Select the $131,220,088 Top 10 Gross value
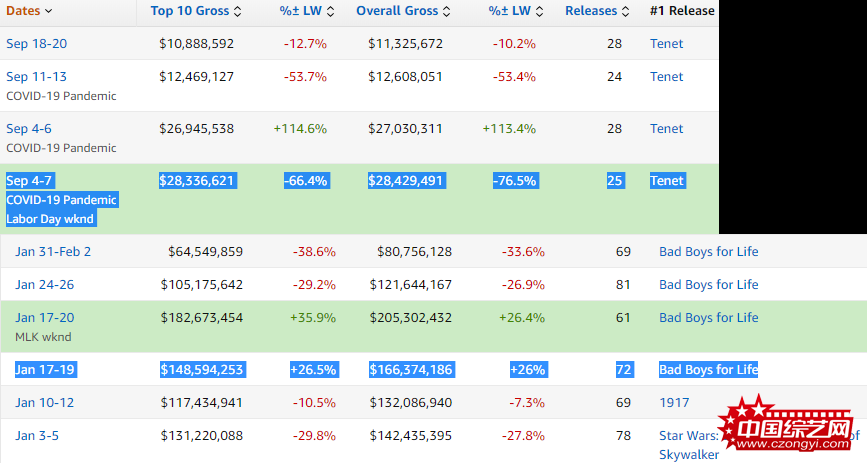Viewport: 867px width, 463px height. click(x=201, y=436)
